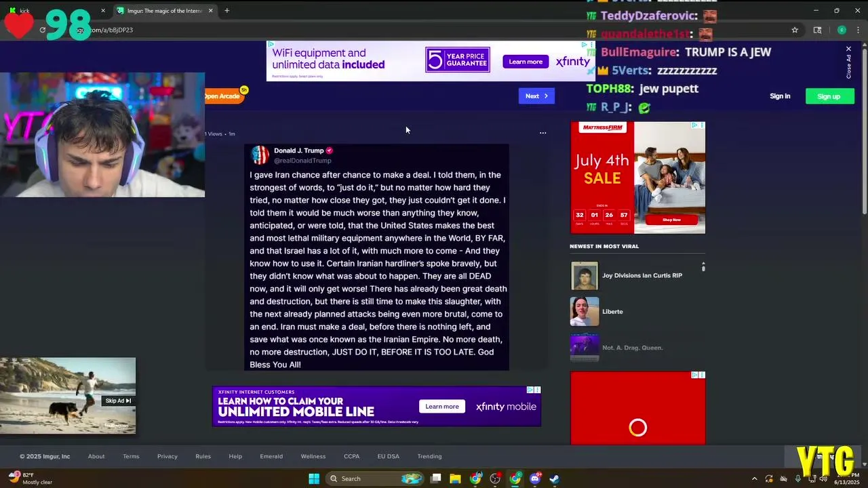The width and height of the screenshot is (868, 488).
Task: Open the weather widget showing 82°F
Action: [31, 479]
